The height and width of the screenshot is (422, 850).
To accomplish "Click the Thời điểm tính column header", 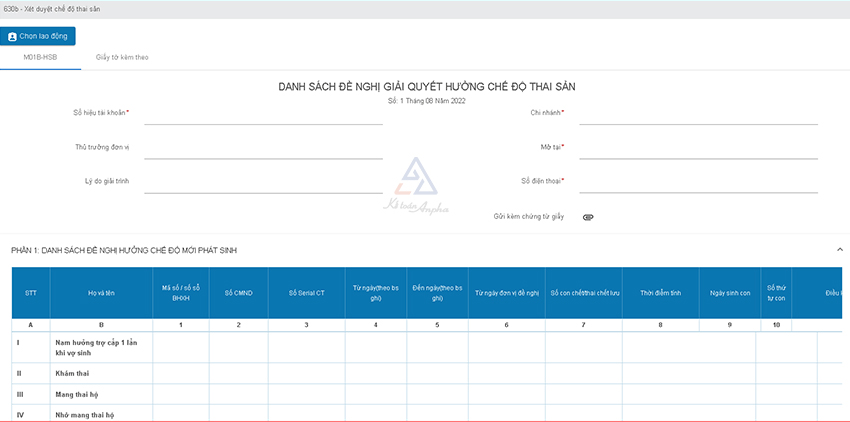I will 660,293.
